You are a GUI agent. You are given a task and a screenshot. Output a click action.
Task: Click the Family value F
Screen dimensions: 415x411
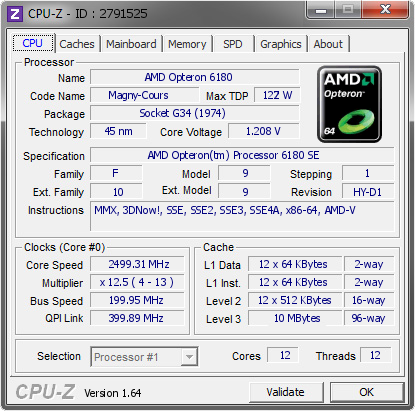click(x=116, y=174)
